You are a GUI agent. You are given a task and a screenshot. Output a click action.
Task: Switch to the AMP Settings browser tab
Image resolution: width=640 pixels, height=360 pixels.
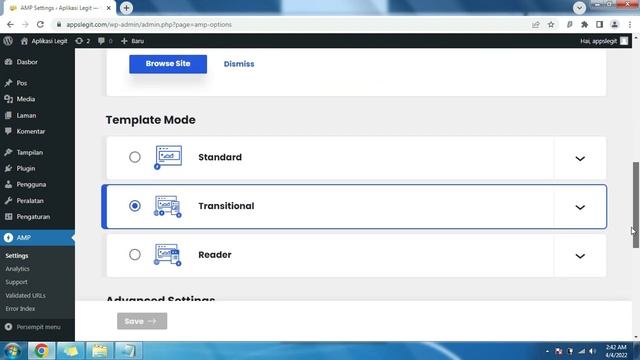(60, 8)
